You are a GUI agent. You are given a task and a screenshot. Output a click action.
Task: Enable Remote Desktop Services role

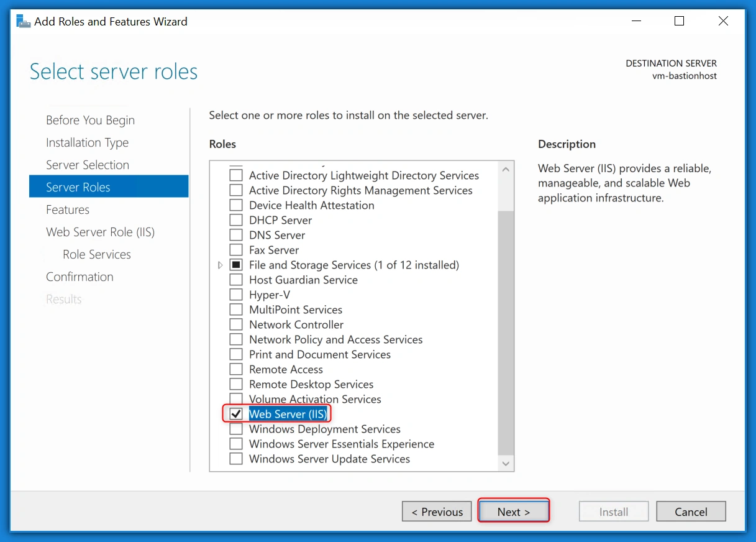coord(236,384)
